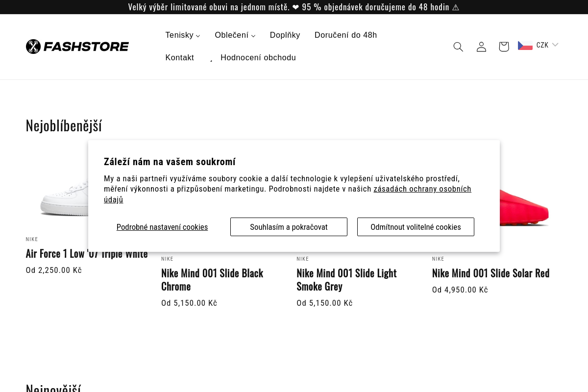Screen dimensions: 588x392
Task: Open Podrobné nastavení cookies
Action: coord(162,227)
